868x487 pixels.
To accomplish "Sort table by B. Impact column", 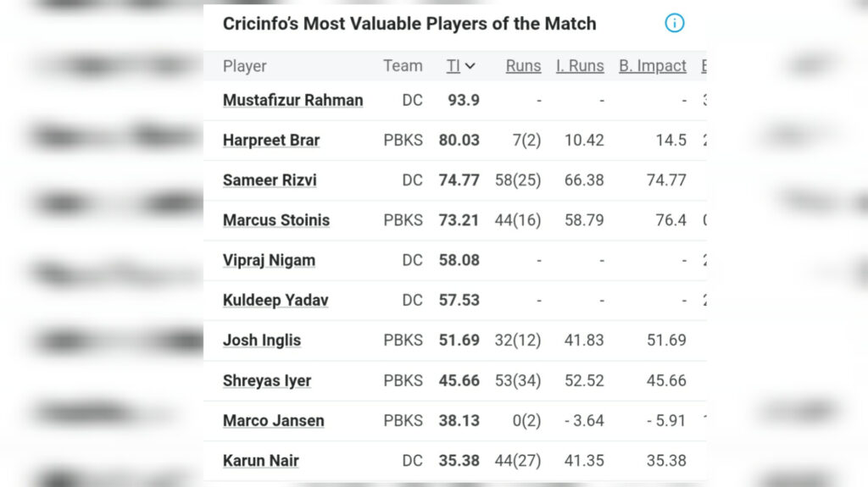I will click(653, 66).
